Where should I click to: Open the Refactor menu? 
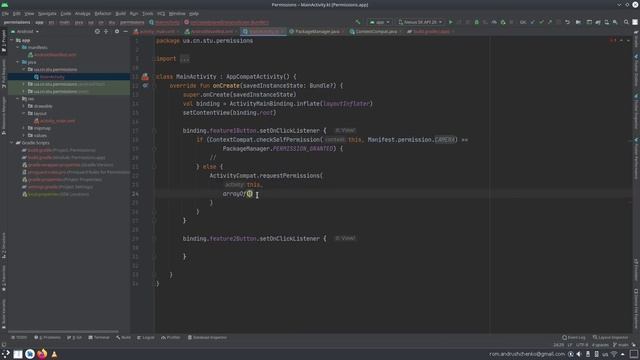pyautogui.click(x=103, y=13)
